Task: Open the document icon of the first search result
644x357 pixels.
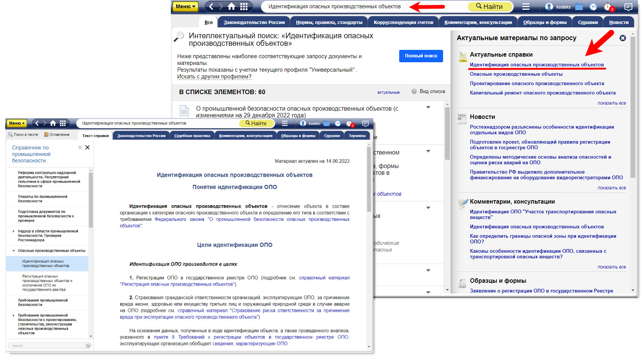Action: [184, 111]
